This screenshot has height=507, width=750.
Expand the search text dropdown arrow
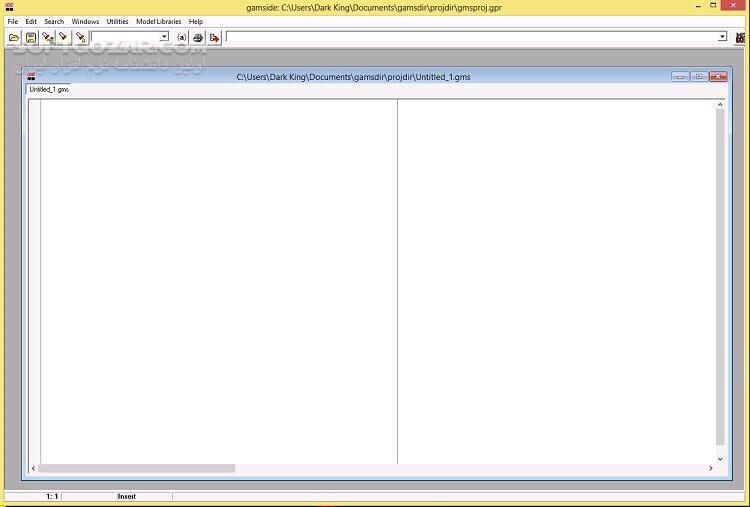[x=164, y=37]
